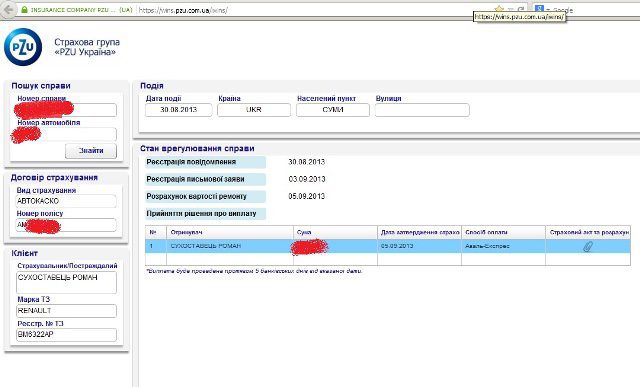Screen dimensions: 640x387
Task: Click the Дата події field 30.08.2013
Action: (178, 110)
